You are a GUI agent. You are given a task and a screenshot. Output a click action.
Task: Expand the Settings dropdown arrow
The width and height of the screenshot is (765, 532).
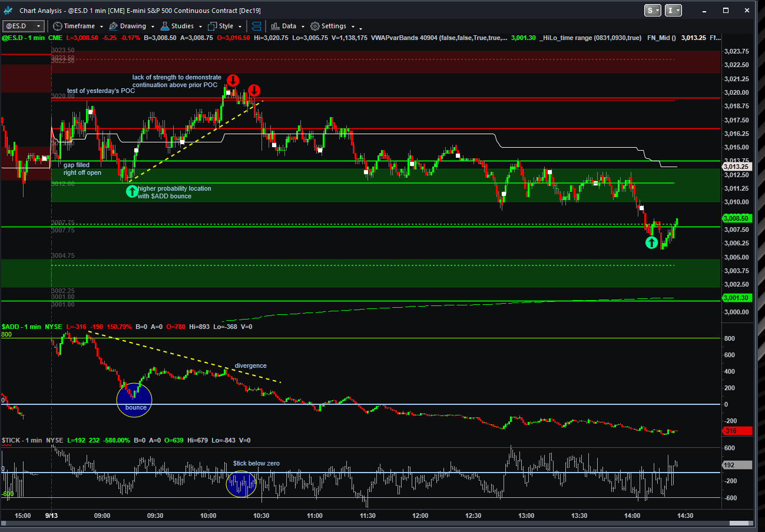(353, 26)
